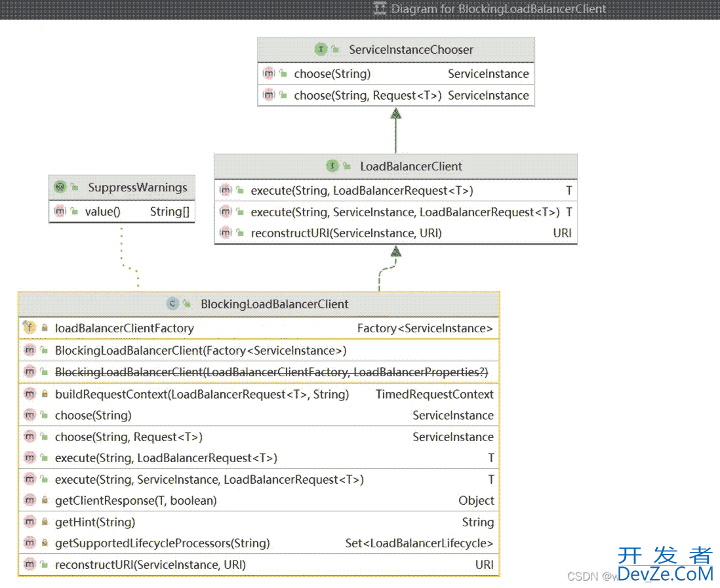Image resolution: width=720 pixels, height=588 pixels.
Task: Select choose(String) in ServiceInstanceChooser
Action: pyautogui.click(x=396, y=73)
